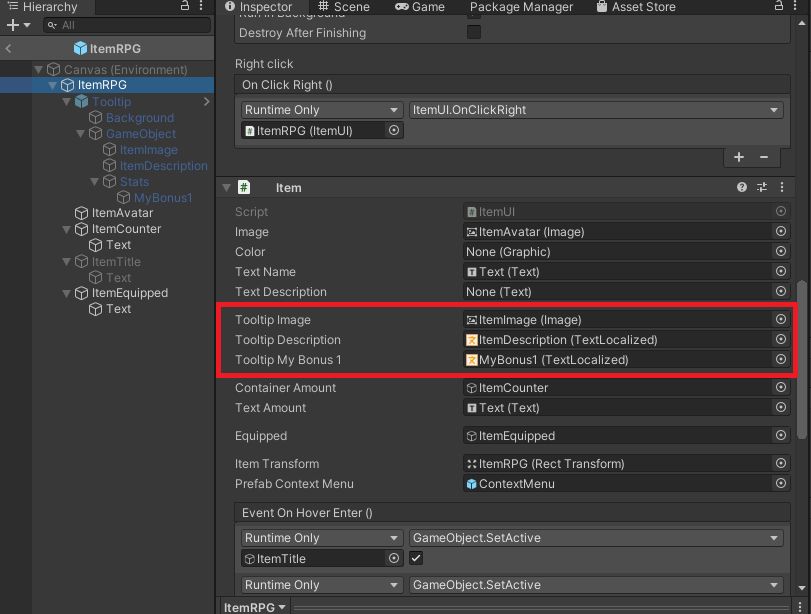This screenshot has height=614, width=811.
Task: Collapse the ItemTitle tree node
Action: 66,262
